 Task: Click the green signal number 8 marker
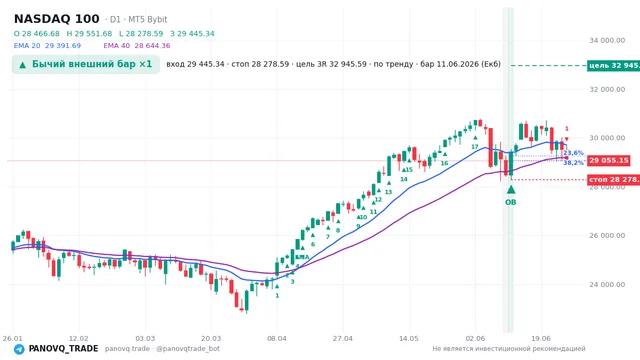[x=338, y=231]
